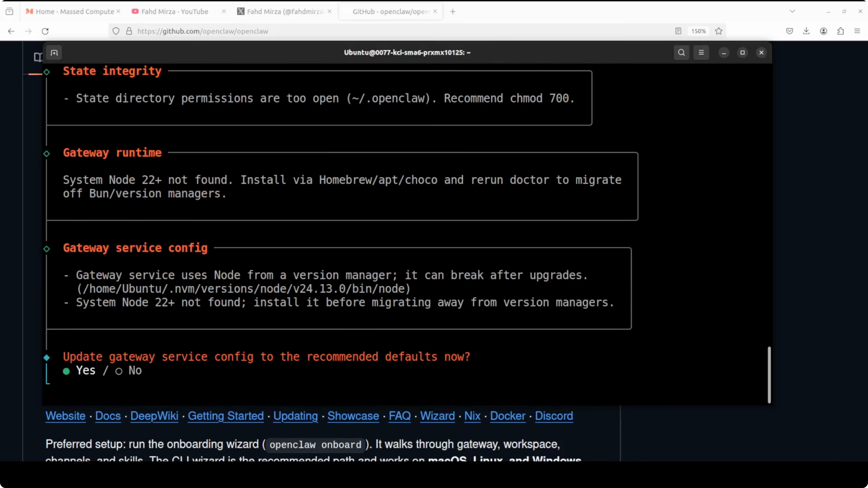Open the terminal hamburger menu
Viewport: 868px width, 488px height.
701,53
